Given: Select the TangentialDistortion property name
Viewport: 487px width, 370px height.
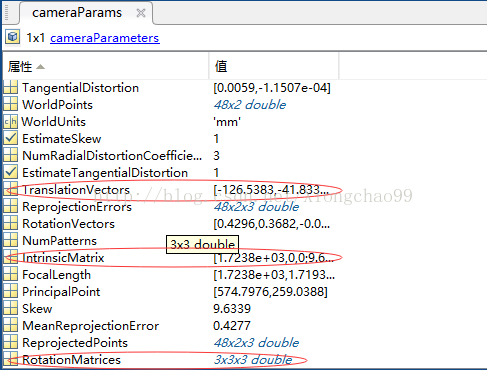Looking at the screenshot, I should click(x=80, y=88).
